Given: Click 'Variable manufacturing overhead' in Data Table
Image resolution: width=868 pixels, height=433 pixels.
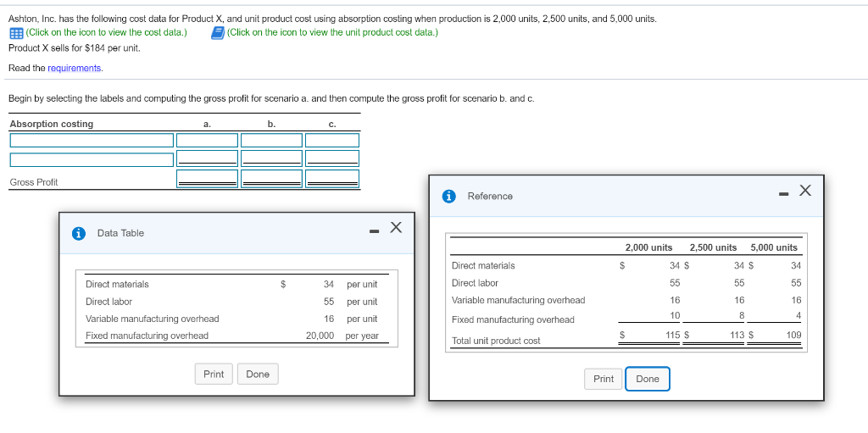Looking at the screenshot, I should click(153, 319).
